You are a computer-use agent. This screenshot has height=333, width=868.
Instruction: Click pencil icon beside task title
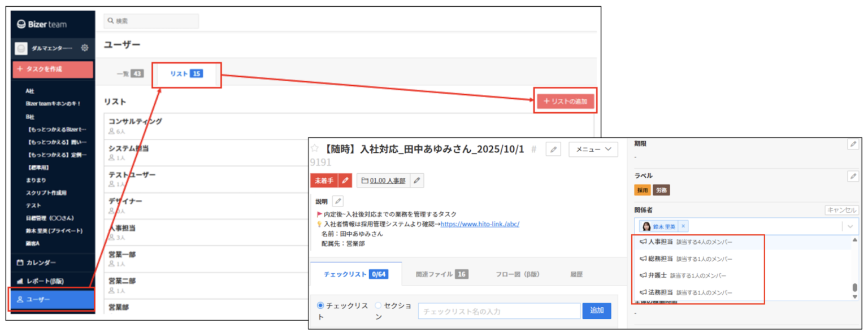[x=553, y=150]
